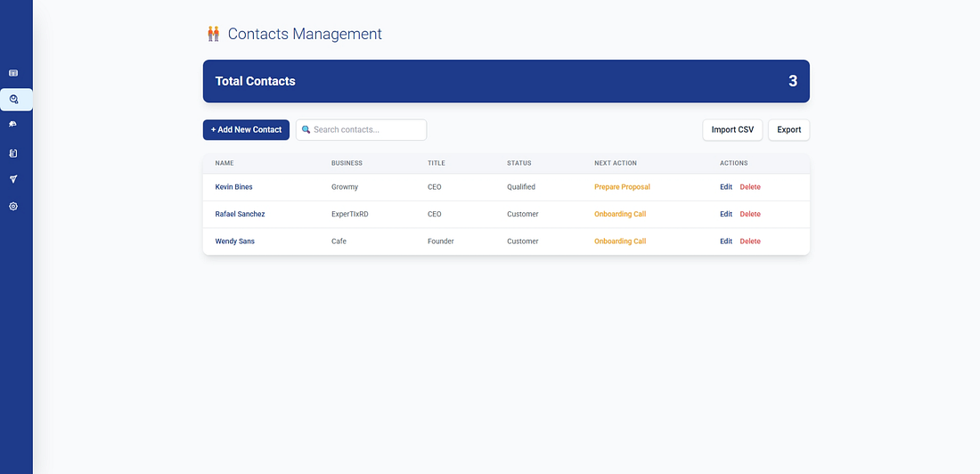Open the helmet-shaped sidebar icon
The width and height of the screenshot is (980, 474).
click(13, 125)
